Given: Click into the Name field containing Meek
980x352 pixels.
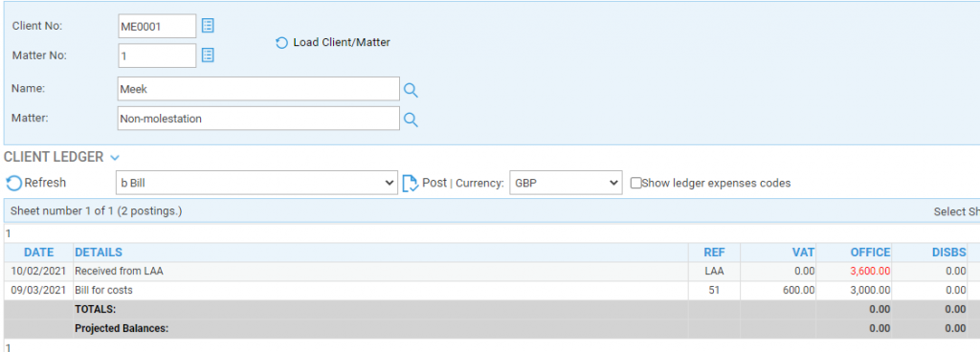Looking at the screenshot, I should (258, 89).
